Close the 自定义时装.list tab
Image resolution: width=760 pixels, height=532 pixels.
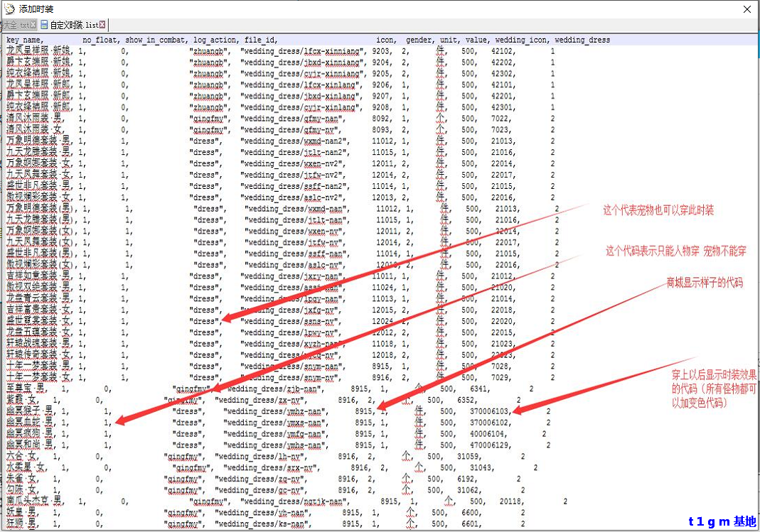coord(102,25)
